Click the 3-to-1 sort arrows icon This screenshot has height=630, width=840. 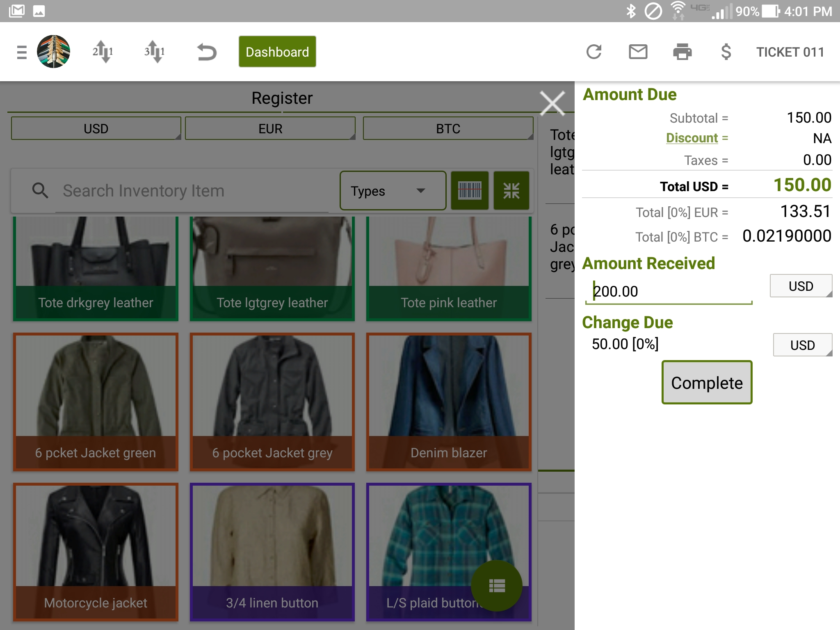(154, 52)
